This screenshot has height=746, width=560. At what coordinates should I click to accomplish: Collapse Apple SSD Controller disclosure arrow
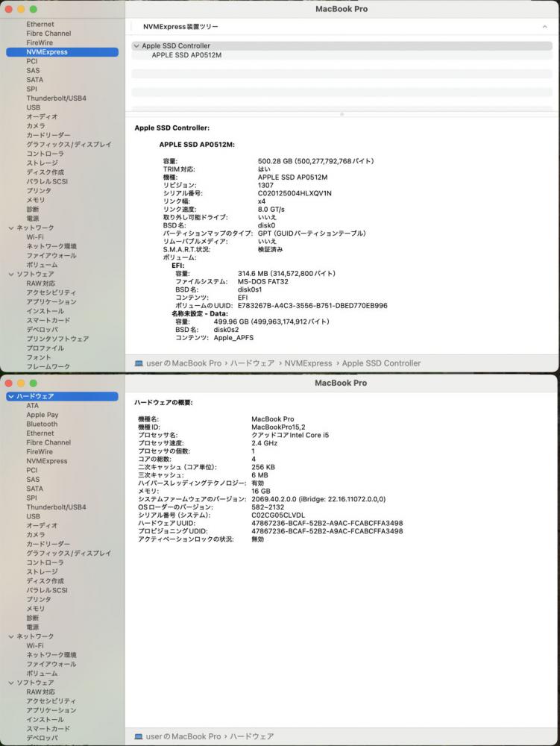136,46
